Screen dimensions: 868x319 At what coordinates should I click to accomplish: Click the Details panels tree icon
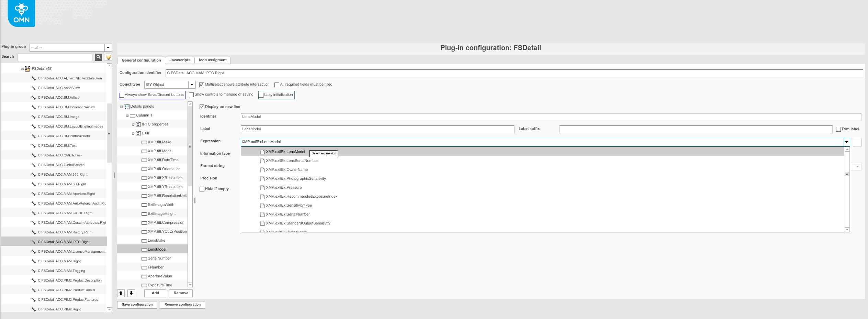click(127, 107)
